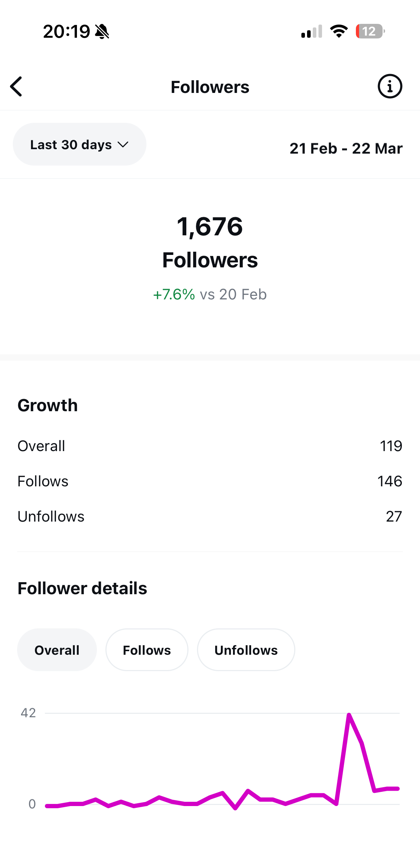This screenshot has height=868, width=420.
Task: Tap the back arrow icon
Action: [16, 87]
